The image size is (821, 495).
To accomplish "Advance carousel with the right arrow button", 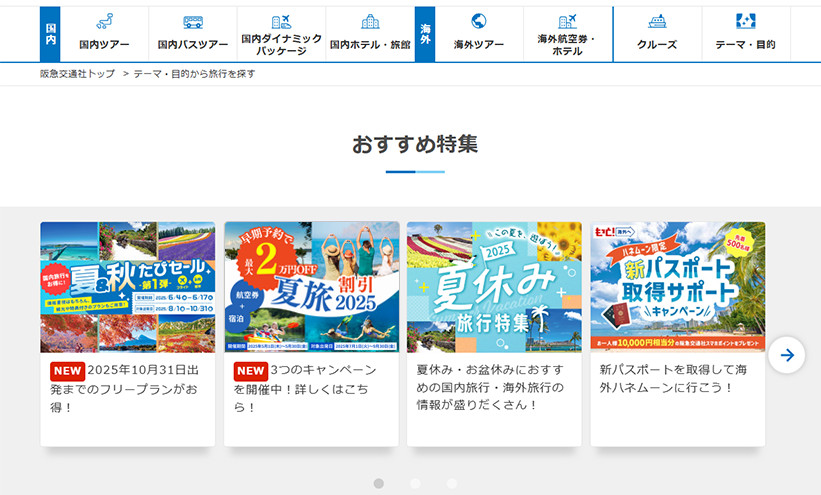I will coord(787,355).
